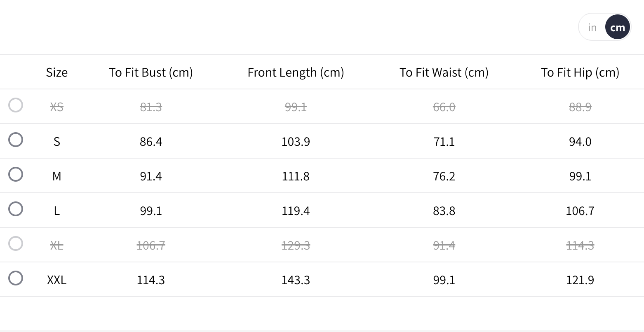This screenshot has height=332, width=644.
Task: Switch units to inches
Action: click(592, 28)
